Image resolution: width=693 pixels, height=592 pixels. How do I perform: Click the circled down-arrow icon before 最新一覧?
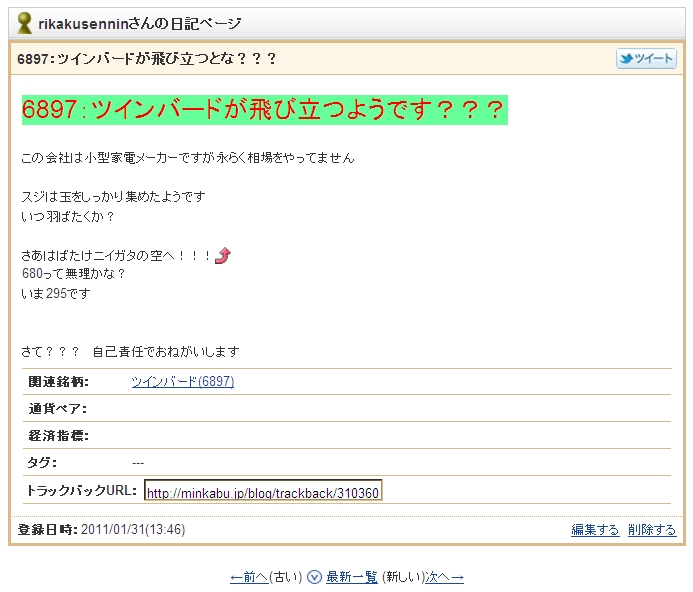click(x=314, y=577)
